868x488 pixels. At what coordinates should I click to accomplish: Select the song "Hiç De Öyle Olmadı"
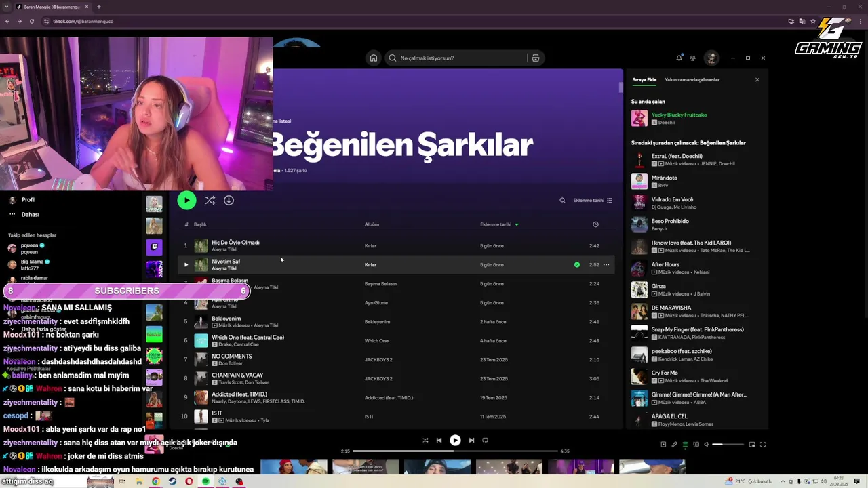click(235, 242)
